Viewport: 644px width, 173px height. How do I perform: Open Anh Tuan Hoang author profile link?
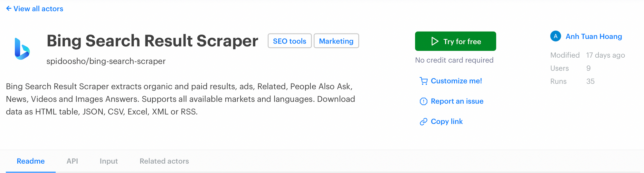click(593, 36)
